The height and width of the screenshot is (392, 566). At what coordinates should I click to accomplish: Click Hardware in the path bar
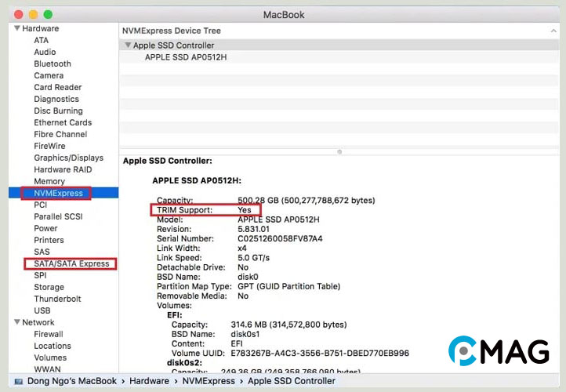[149, 381]
